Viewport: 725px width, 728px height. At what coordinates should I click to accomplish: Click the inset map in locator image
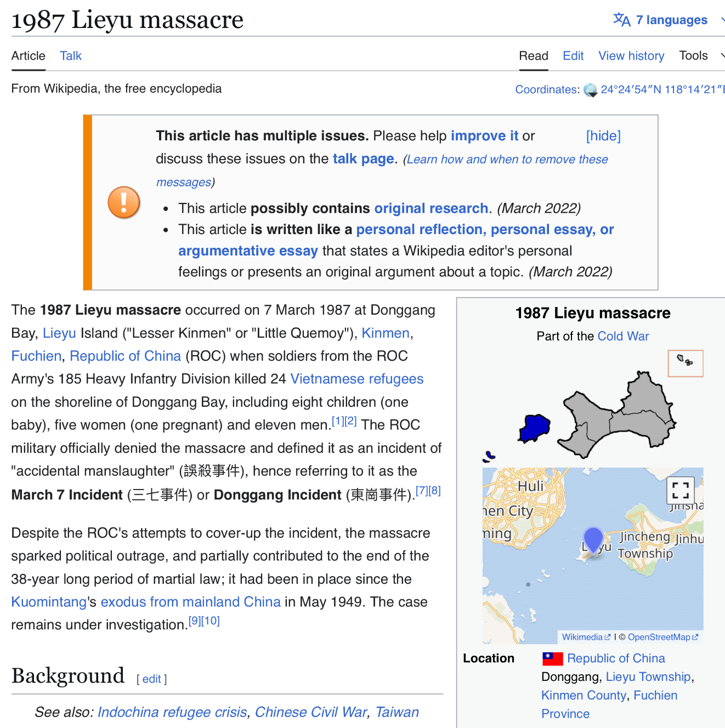tap(686, 363)
